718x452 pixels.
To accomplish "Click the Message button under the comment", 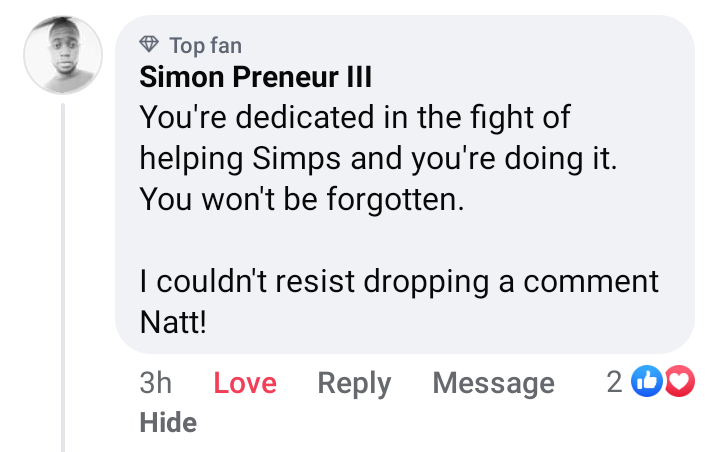I will pos(493,383).
